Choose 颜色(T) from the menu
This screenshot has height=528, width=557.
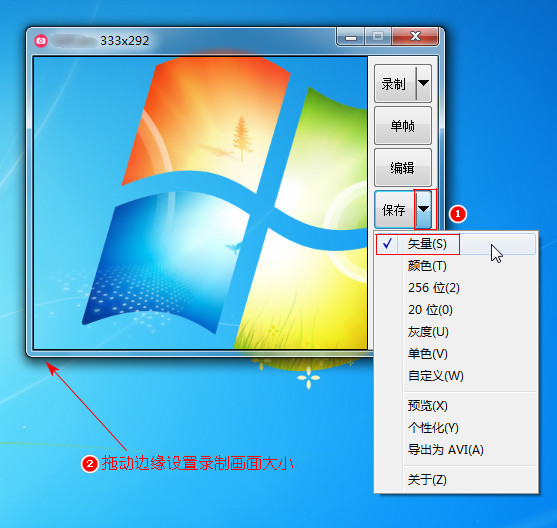pos(455,265)
